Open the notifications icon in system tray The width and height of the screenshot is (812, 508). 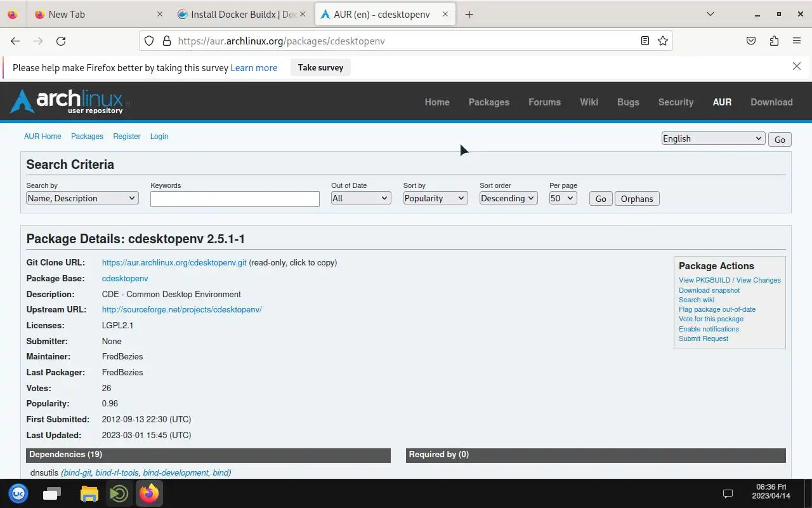click(728, 493)
